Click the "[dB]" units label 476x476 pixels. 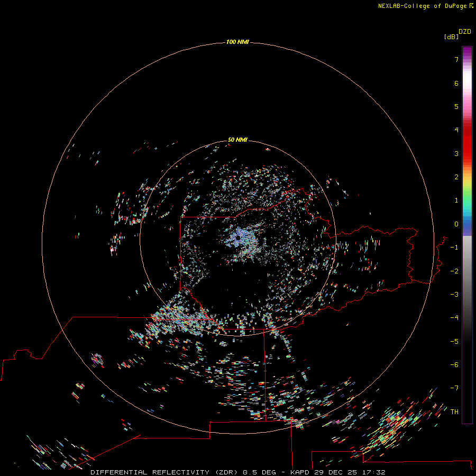click(452, 36)
